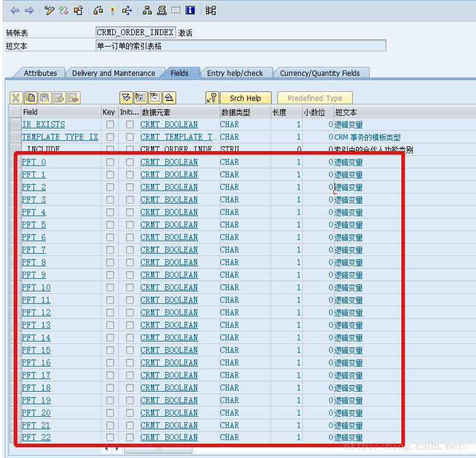
Task: Toggle Key checkbox of PFT_14
Action: (x=110, y=337)
